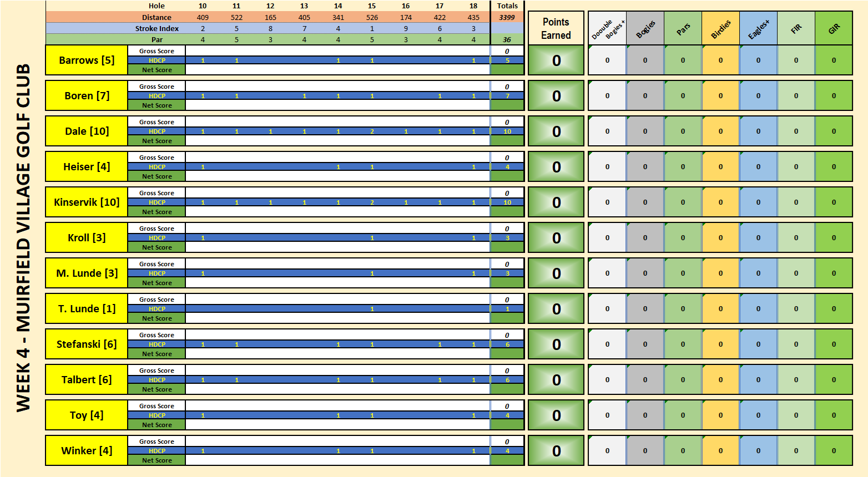Select the Barrows [5] player name cell
Image resolution: width=868 pixels, height=477 pixels.
[87, 60]
